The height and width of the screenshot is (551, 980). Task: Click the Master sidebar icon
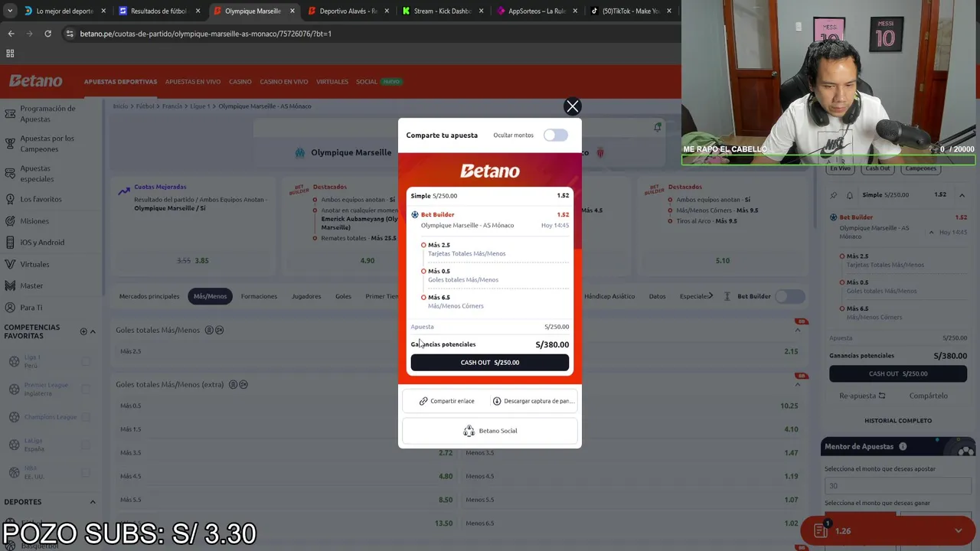pyautogui.click(x=10, y=285)
